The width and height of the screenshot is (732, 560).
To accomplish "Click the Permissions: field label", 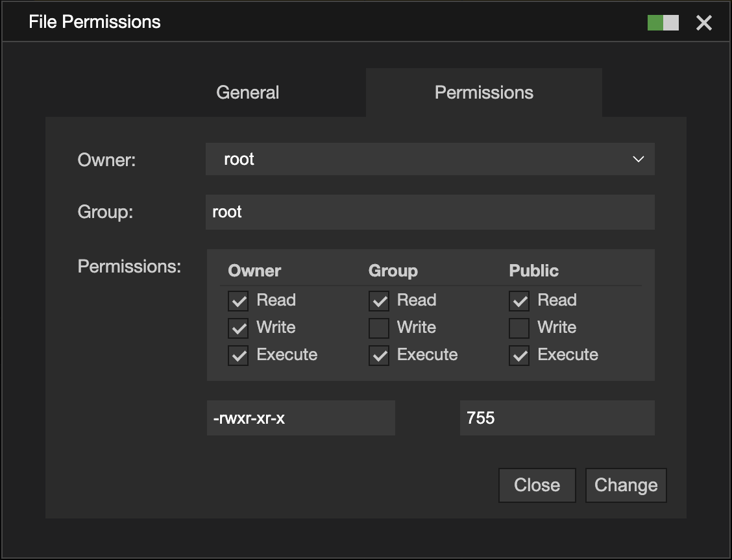I will [x=129, y=267].
